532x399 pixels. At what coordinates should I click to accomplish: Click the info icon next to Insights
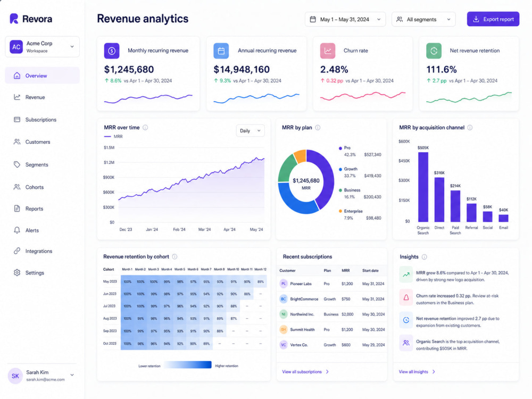point(424,257)
